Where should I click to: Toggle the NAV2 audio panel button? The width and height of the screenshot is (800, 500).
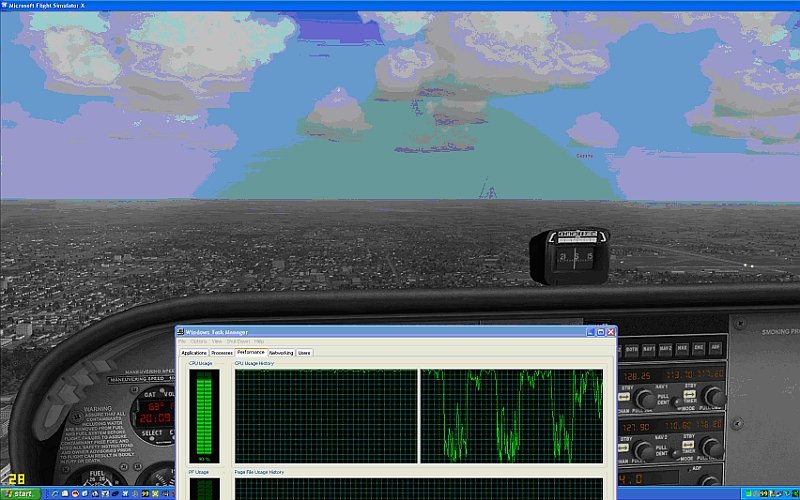665,349
